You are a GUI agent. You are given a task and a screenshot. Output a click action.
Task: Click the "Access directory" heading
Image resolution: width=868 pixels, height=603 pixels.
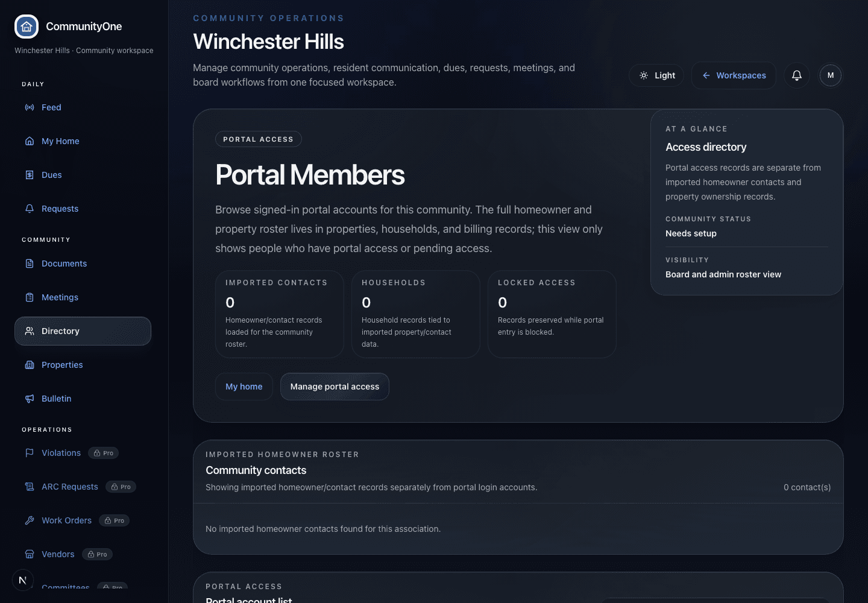[706, 147]
